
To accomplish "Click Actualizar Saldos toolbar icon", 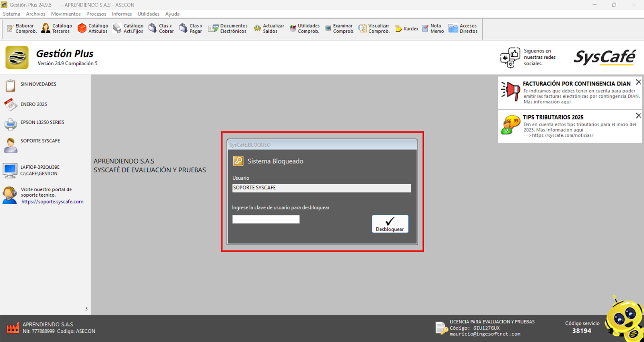I will 269,29.
